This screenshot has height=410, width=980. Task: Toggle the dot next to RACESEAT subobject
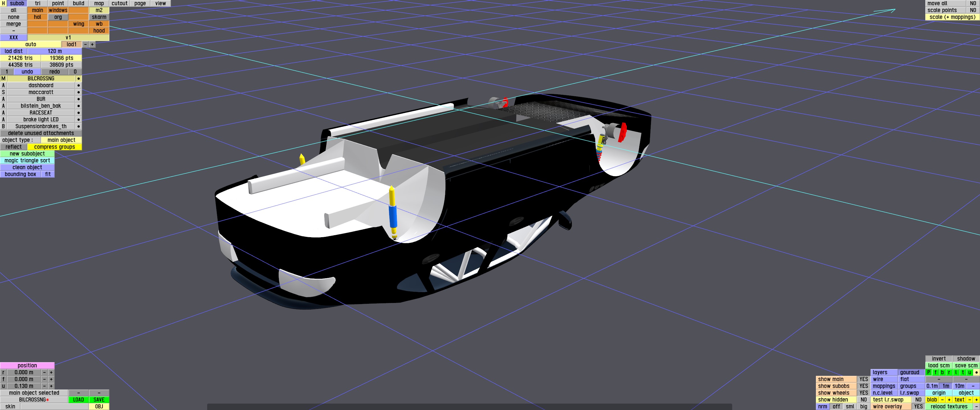tap(78, 113)
